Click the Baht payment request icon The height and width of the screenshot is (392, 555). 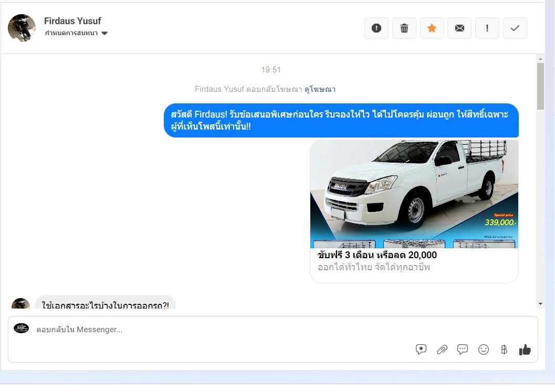(x=504, y=349)
